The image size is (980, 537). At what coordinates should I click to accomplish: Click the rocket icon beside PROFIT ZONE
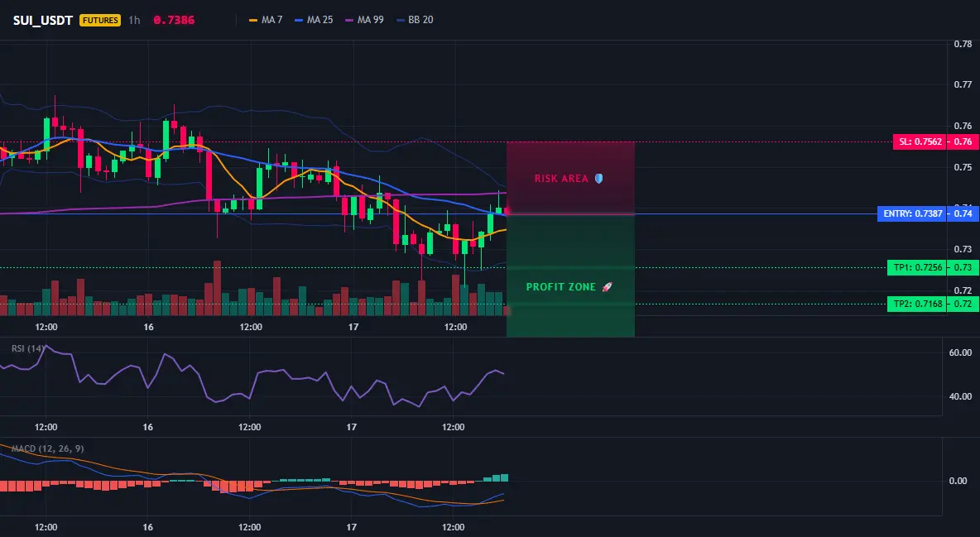point(607,287)
